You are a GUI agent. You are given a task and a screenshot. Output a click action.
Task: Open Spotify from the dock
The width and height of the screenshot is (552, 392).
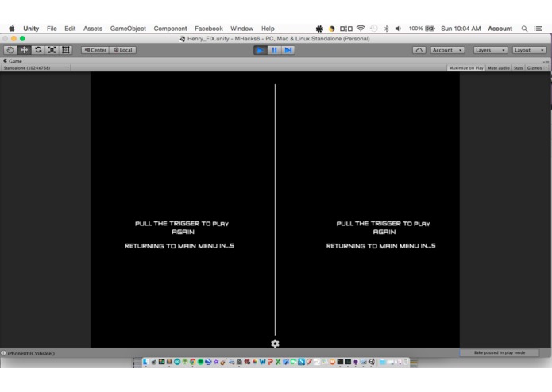point(200,362)
